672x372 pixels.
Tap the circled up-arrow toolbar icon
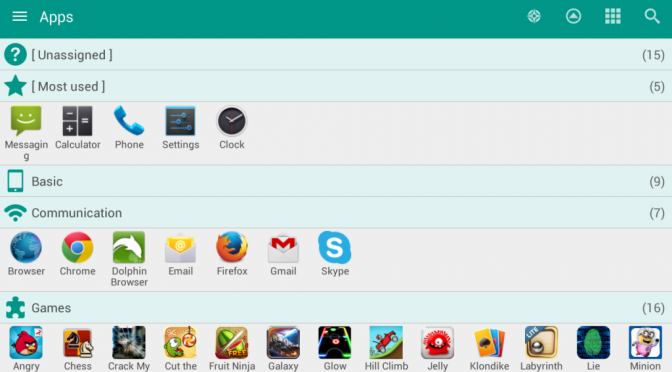(x=573, y=17)
